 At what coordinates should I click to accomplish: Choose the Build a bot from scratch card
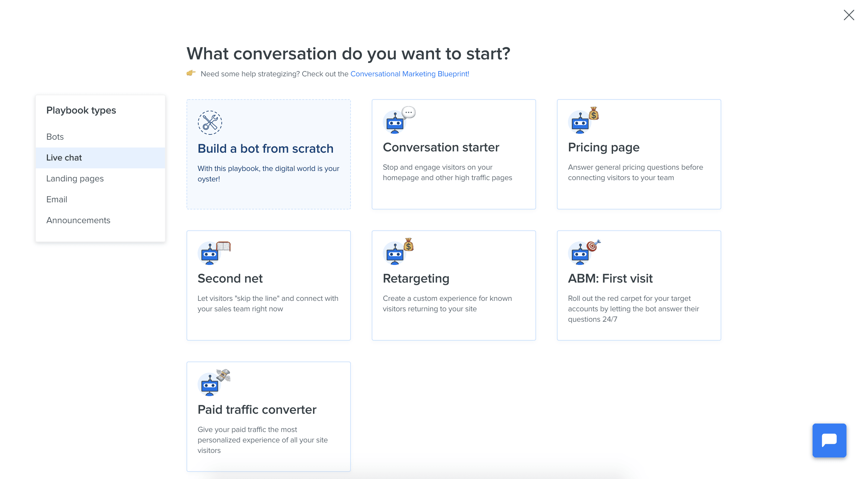269,154
